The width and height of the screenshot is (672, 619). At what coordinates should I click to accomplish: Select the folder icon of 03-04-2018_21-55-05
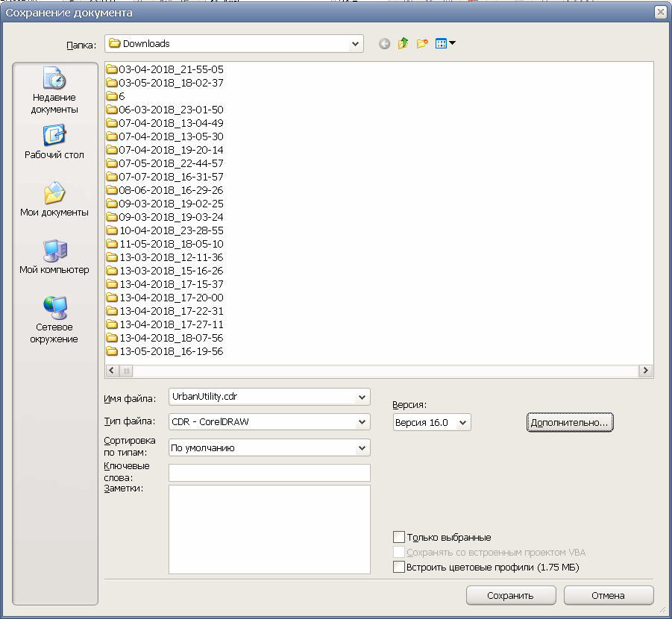tap(112, 69)
